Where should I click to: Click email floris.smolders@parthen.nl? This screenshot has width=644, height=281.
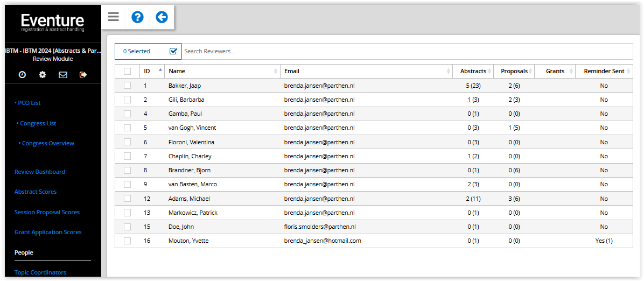(x=320, y=227)
